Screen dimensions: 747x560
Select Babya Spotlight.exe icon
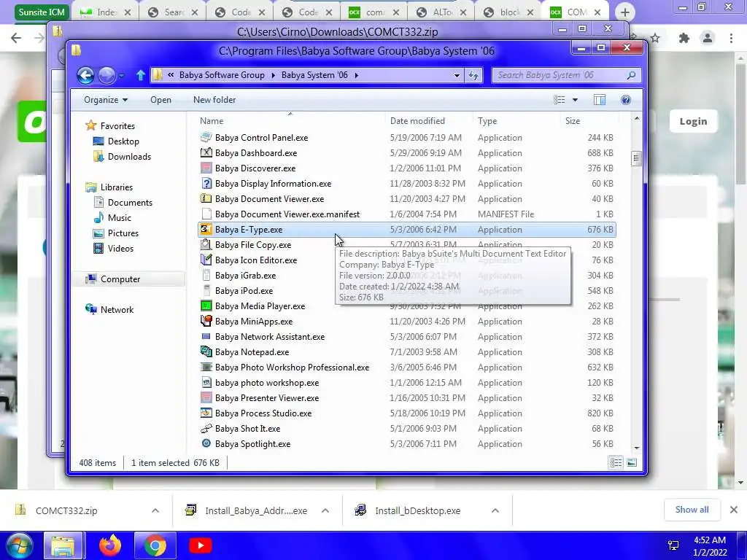[x=206, y=444]
